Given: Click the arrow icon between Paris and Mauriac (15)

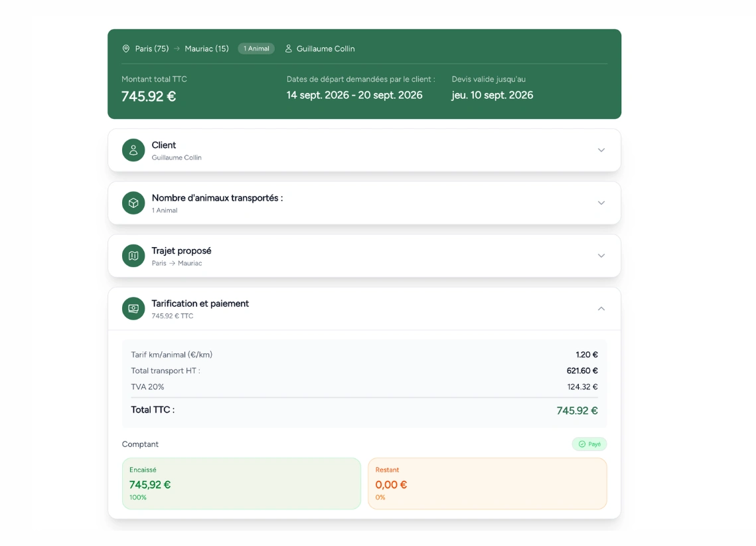Looking at the screenshot, I should click(x=177, y=48).
